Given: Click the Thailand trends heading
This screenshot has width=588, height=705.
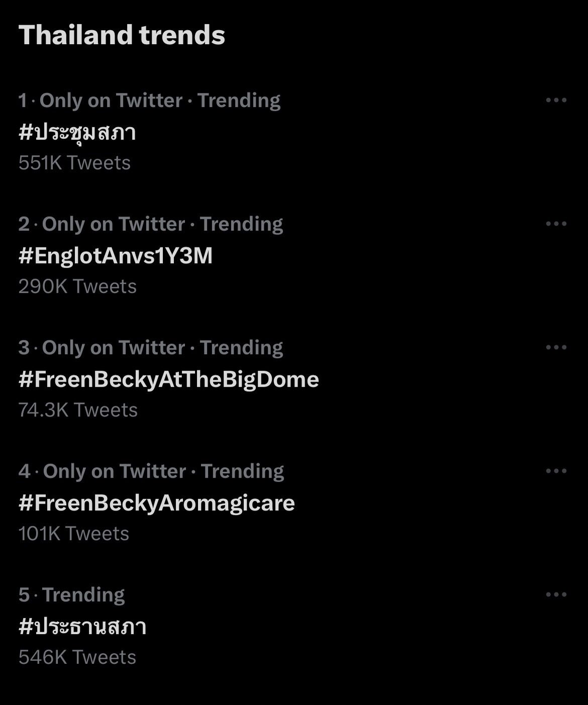Looking at the screenshot, I should tap(122, 35).
